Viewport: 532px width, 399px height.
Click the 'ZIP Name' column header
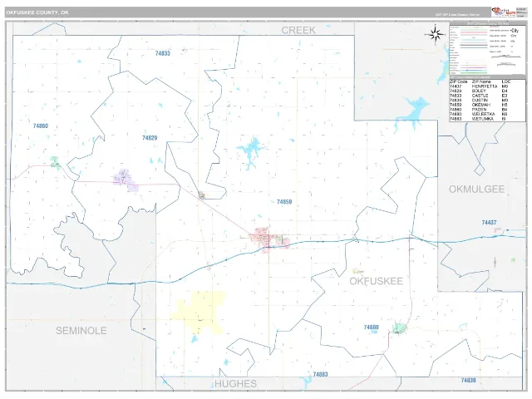[x=481, y=81]
